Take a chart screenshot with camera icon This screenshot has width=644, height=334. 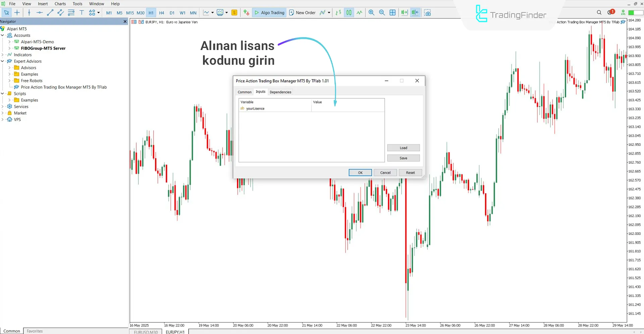pyautogui.click(x=428, y=13)
